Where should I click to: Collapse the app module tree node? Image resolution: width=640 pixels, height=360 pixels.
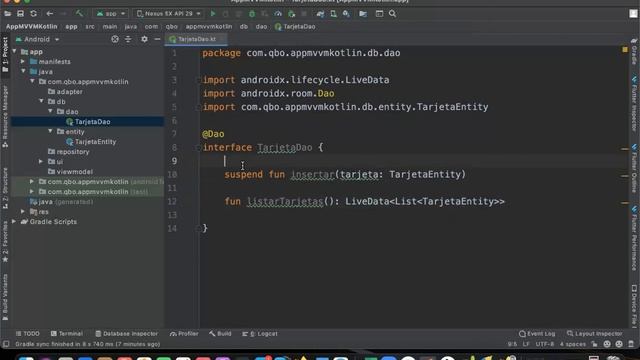point(15,51)
